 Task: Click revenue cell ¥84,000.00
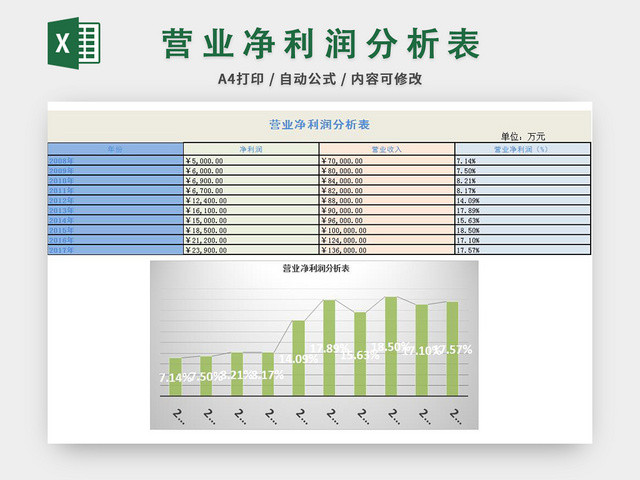pos(387,180)
